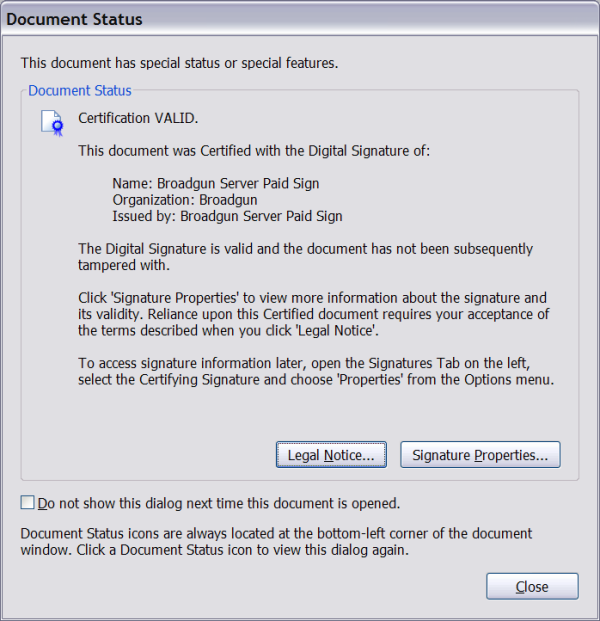Click the 'Issued by: Broadgun Server Paid Sign' line
Image resolution: width=600 pixels, height=621 pixels.
[228, 216]
